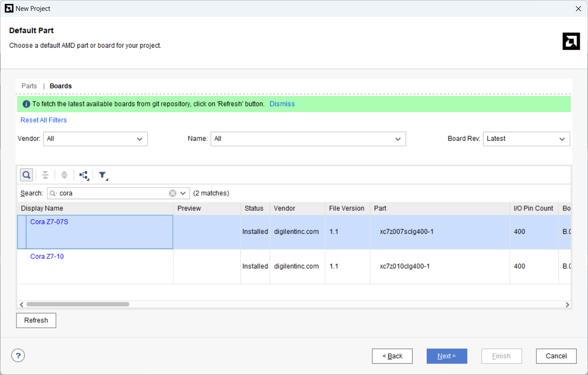Open the filter funnel toolbar icon
Viewport: 588px width, 375px height.
(x=103, y=175)
